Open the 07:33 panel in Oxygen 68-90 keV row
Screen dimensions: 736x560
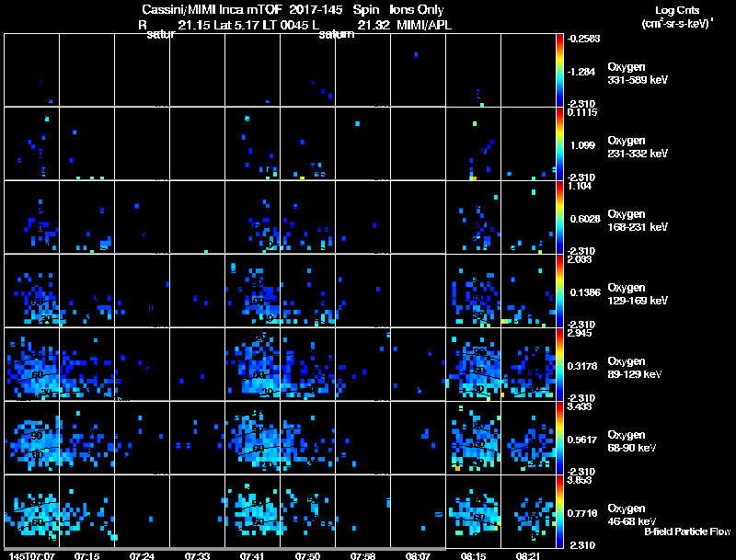pos(197,438)
